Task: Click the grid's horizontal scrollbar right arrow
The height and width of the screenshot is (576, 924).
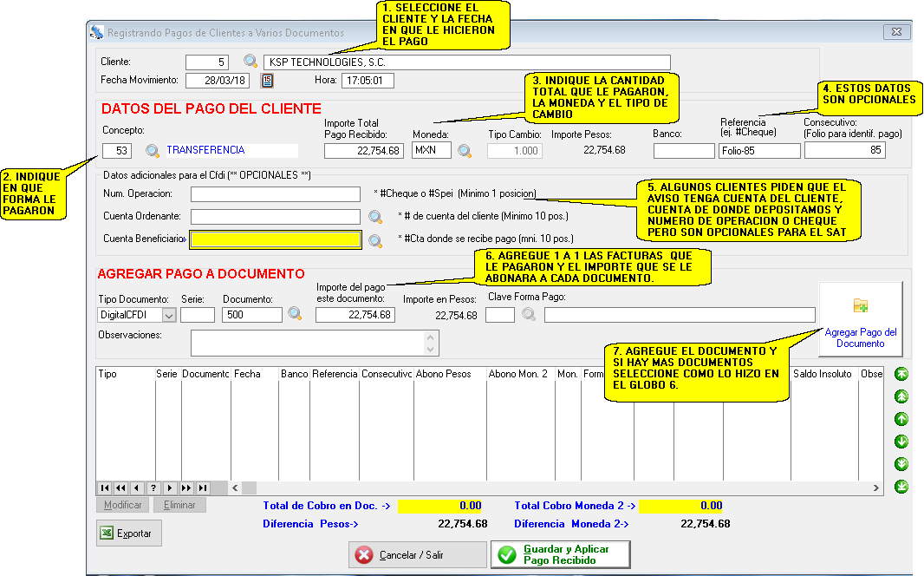Action: tap(875, 488)
